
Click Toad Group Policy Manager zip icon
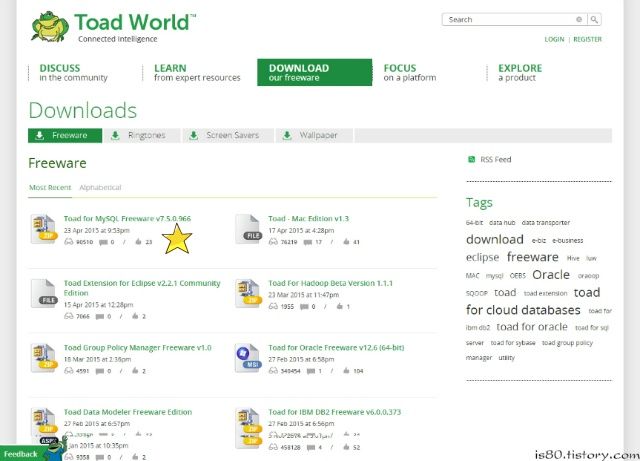click(43, 358)
